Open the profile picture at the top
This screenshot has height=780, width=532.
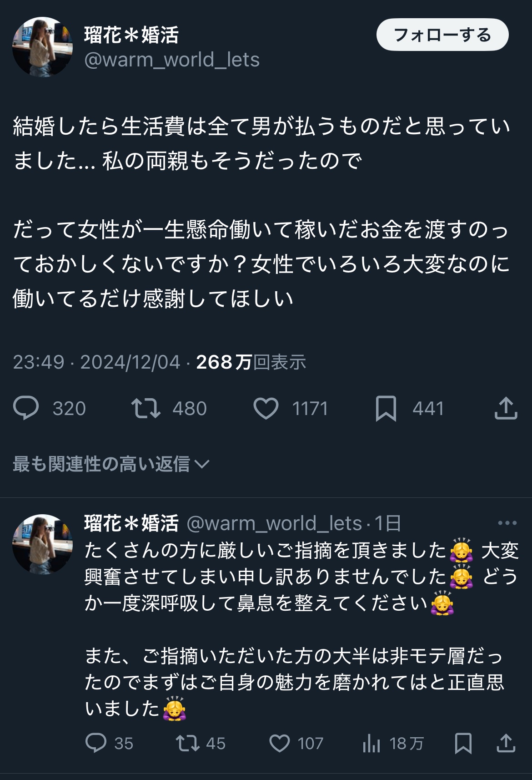(x=42, y=47)
